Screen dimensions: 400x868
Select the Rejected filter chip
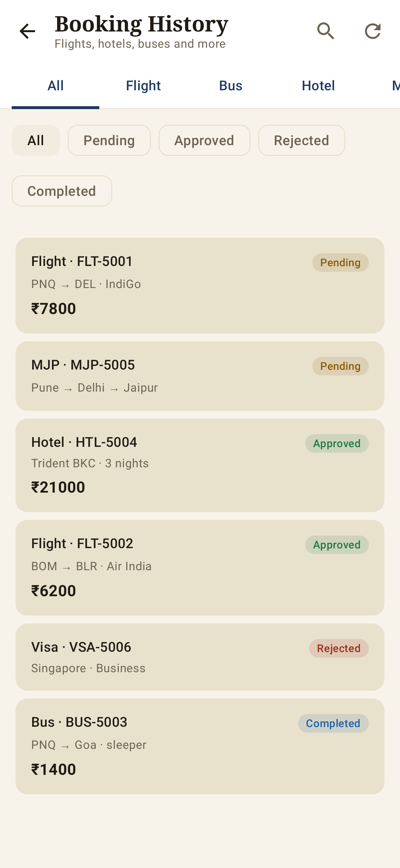(x=301, y=140)
